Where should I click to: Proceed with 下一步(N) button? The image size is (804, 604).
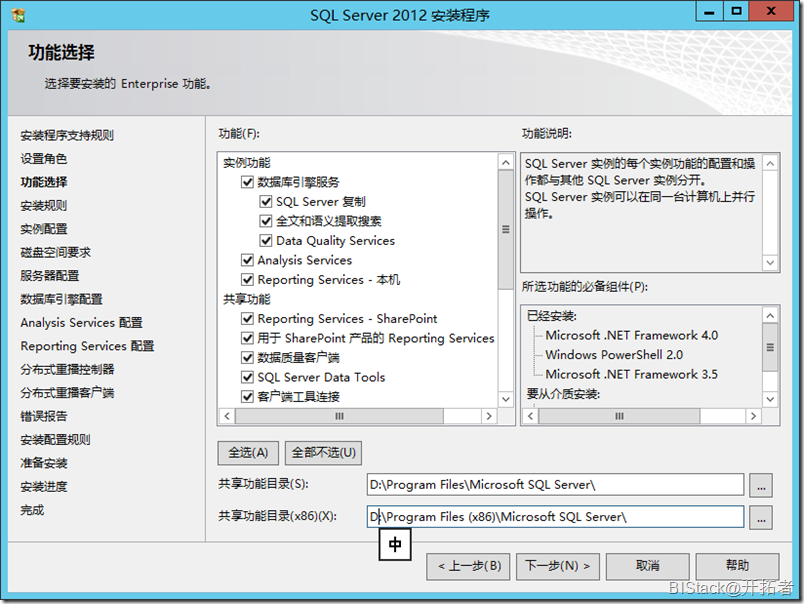[558, 566]
